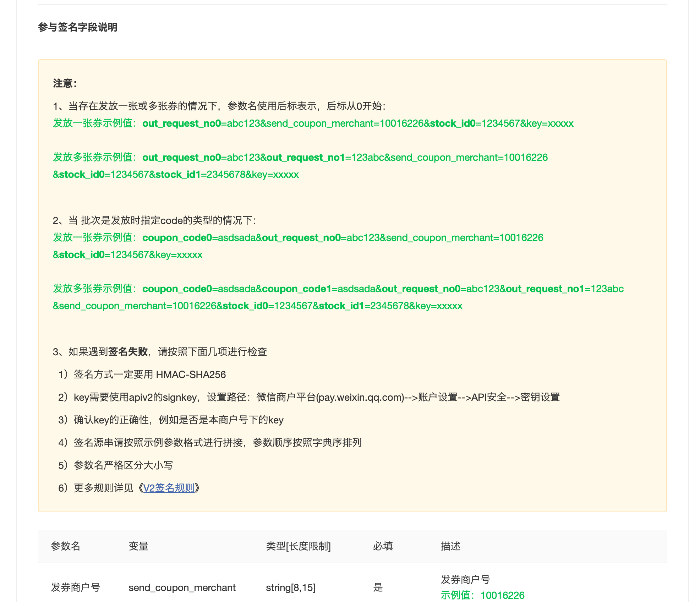
Task: Click the line about apiv2 signkey path
Action: tap(309, 397)
